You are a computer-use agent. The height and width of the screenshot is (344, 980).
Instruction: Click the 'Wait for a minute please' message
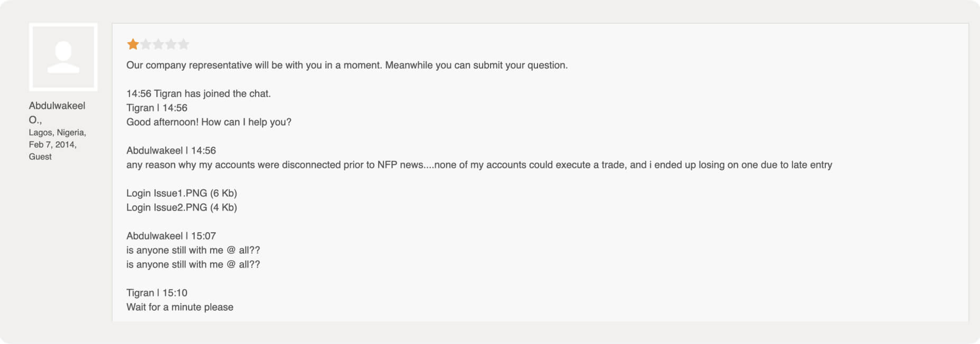[180, 307]
